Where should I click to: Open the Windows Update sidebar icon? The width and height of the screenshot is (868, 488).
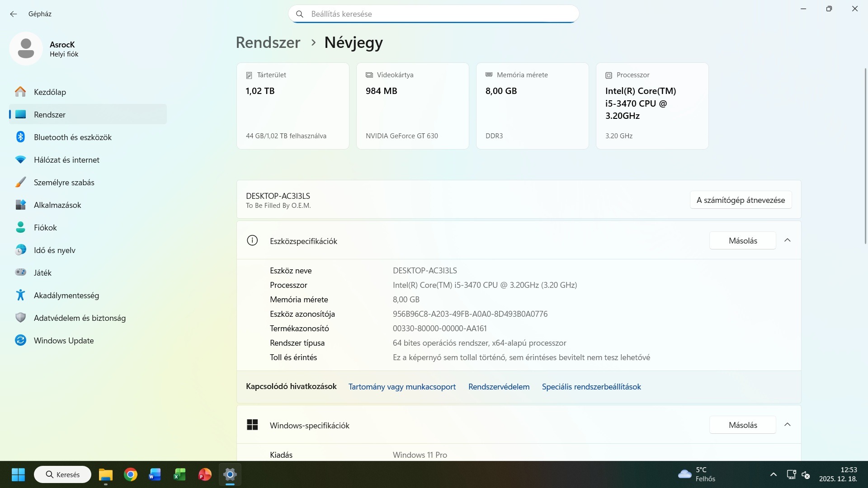pyautogui.click(x=20, y=340)
